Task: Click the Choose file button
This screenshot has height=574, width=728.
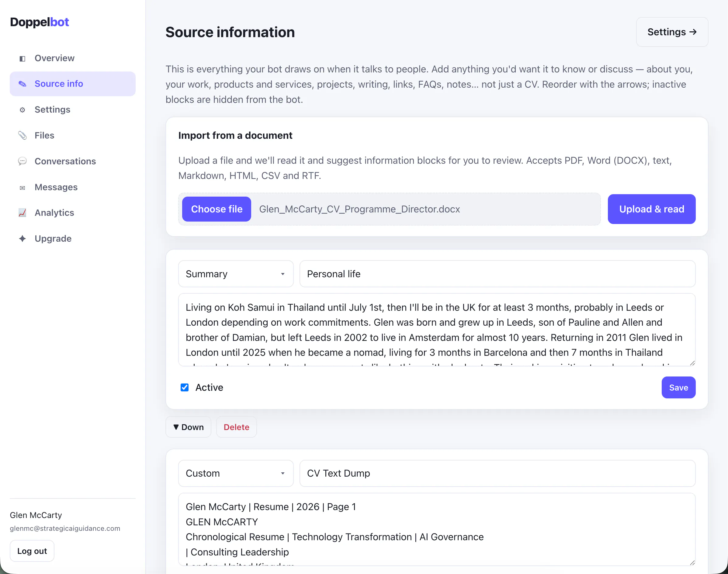Action: 217,209
